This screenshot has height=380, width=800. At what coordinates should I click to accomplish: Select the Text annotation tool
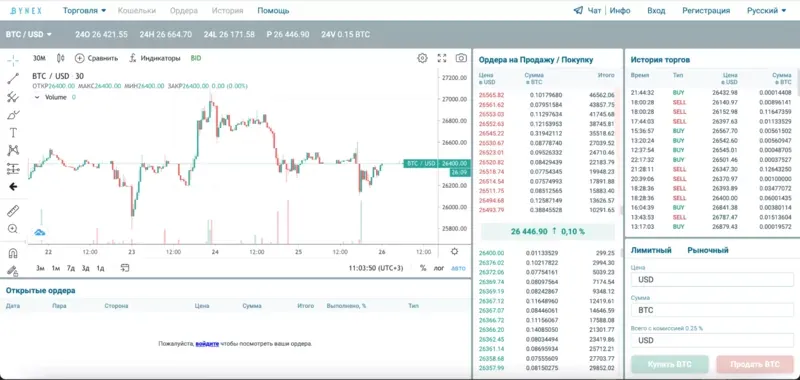click(13, 133)
